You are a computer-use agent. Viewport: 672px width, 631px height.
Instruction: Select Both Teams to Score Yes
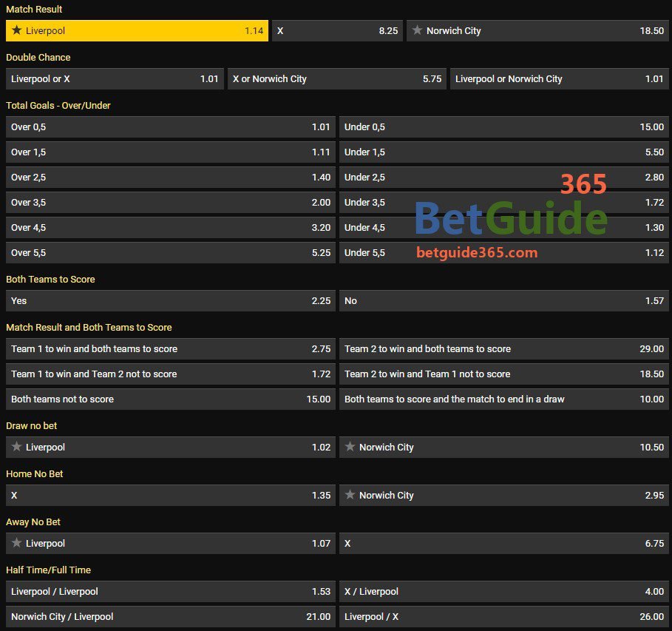(171, 300)
